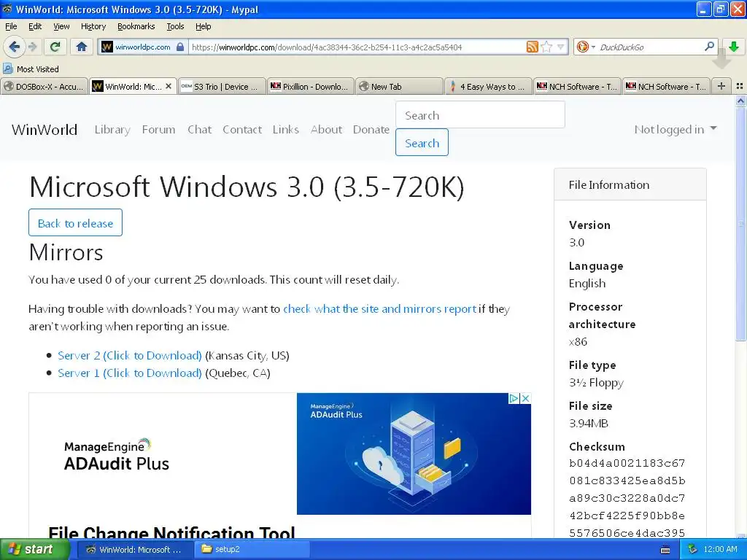Open the URL history dropdown arrow
This screenshot has width=747, height=560.
(561, 47)
